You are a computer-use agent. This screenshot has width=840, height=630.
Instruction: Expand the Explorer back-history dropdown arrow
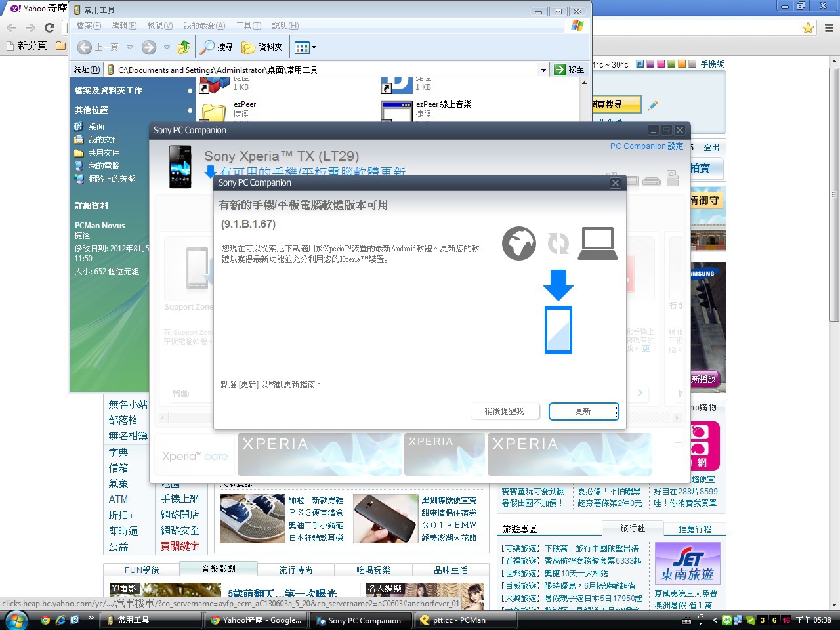pos(129,47)
